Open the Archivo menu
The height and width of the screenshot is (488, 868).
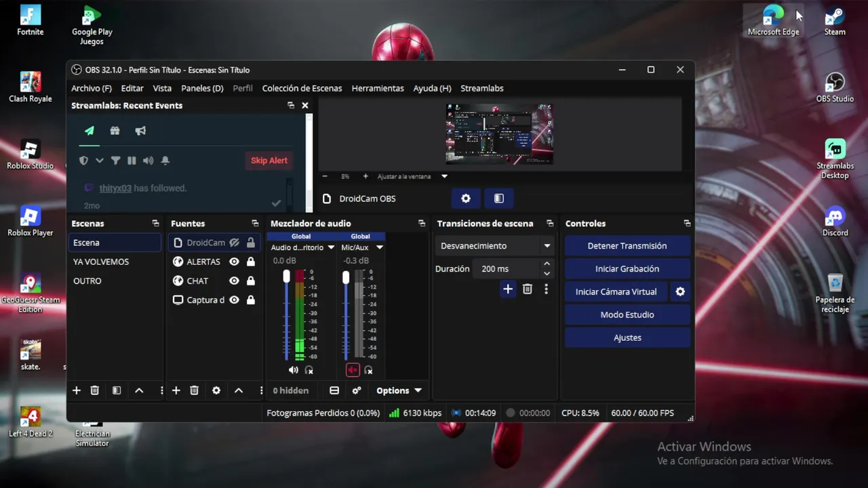(92, 88)
